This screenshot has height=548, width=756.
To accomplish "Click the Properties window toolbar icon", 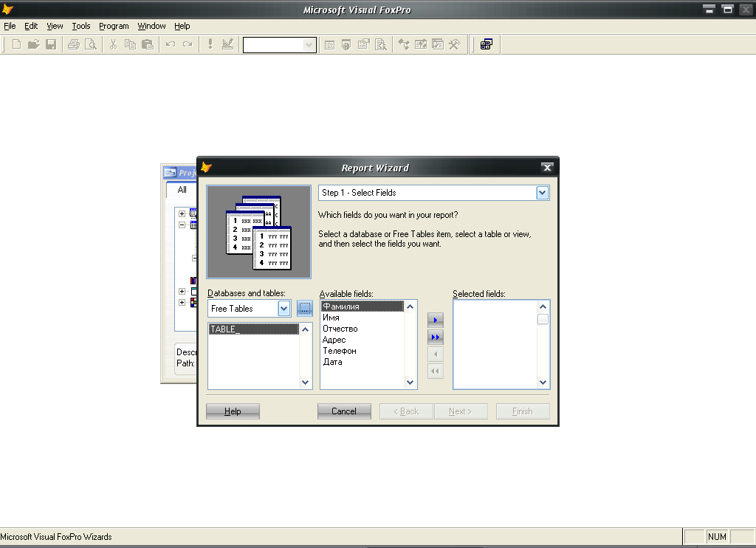I will tap(363, 45).
